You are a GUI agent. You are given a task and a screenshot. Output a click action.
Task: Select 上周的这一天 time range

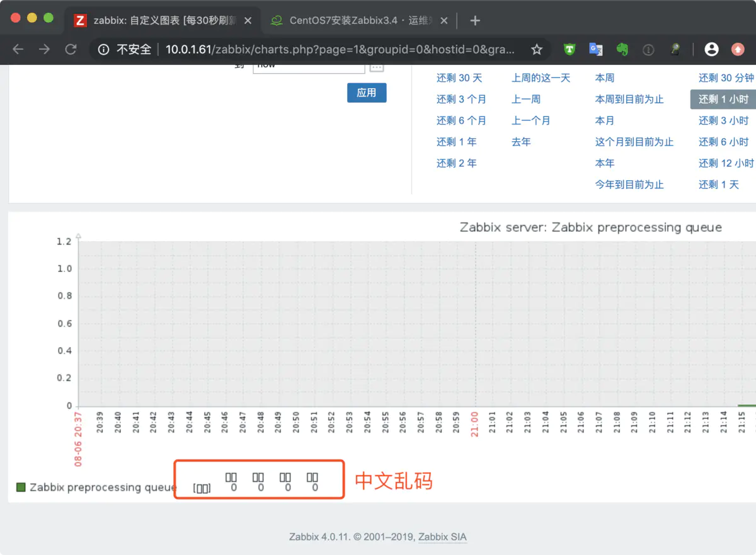[541, 78]
